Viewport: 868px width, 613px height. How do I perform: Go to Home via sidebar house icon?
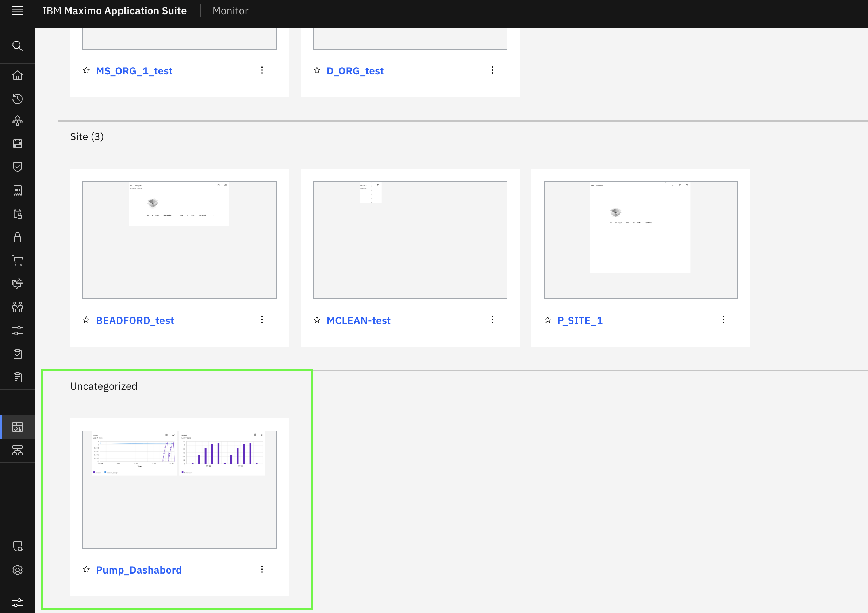tap(18, 75)
